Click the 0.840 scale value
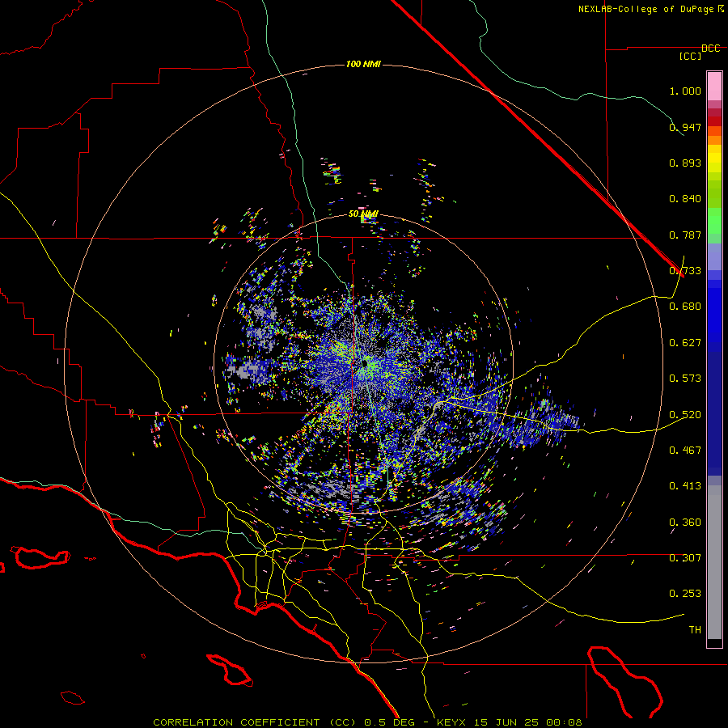 [x=685, y=199]
